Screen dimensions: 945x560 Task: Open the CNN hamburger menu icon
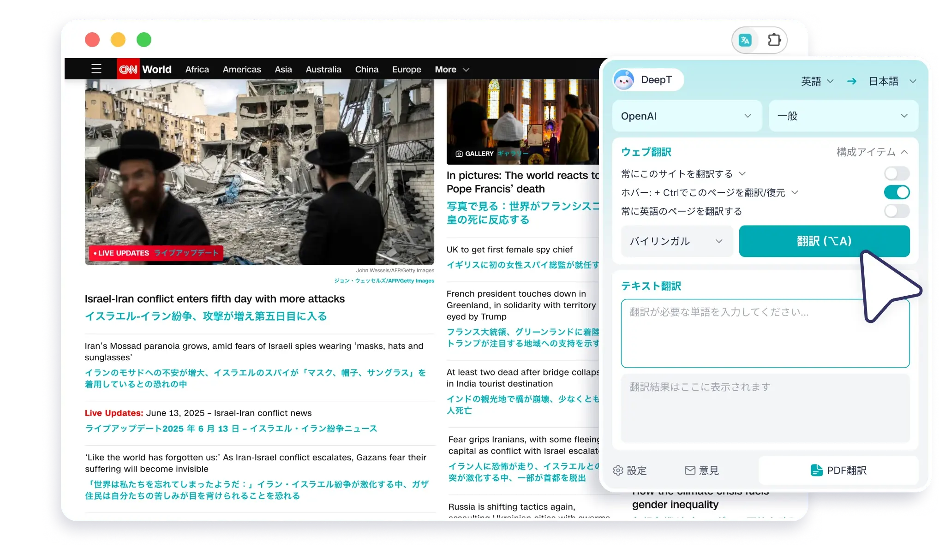point(96,68)
